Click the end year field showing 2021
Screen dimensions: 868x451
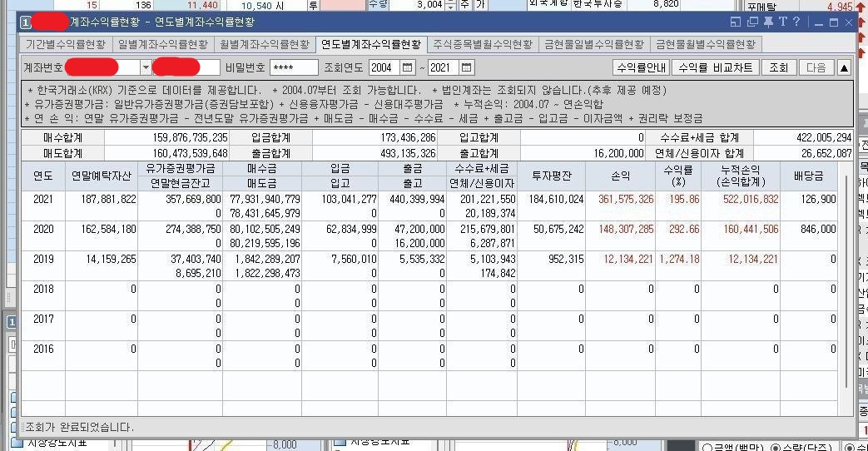click(x=444, y=67)
